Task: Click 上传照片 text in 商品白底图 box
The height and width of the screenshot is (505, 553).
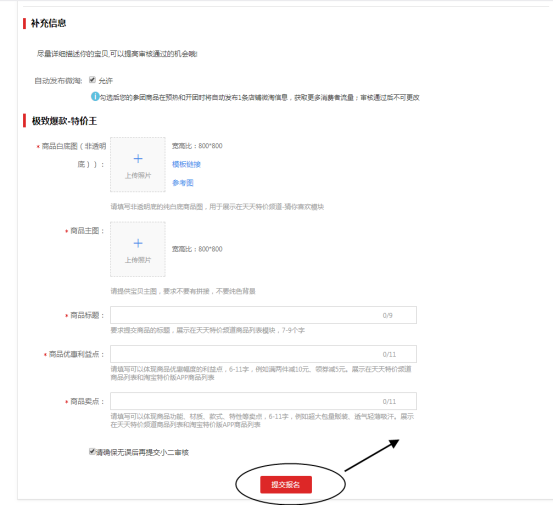Action: [138, 175]
